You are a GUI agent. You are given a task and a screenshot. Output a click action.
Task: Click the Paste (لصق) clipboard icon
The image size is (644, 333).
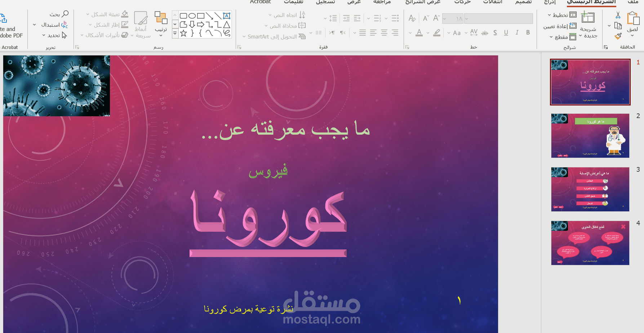[633, 18]
